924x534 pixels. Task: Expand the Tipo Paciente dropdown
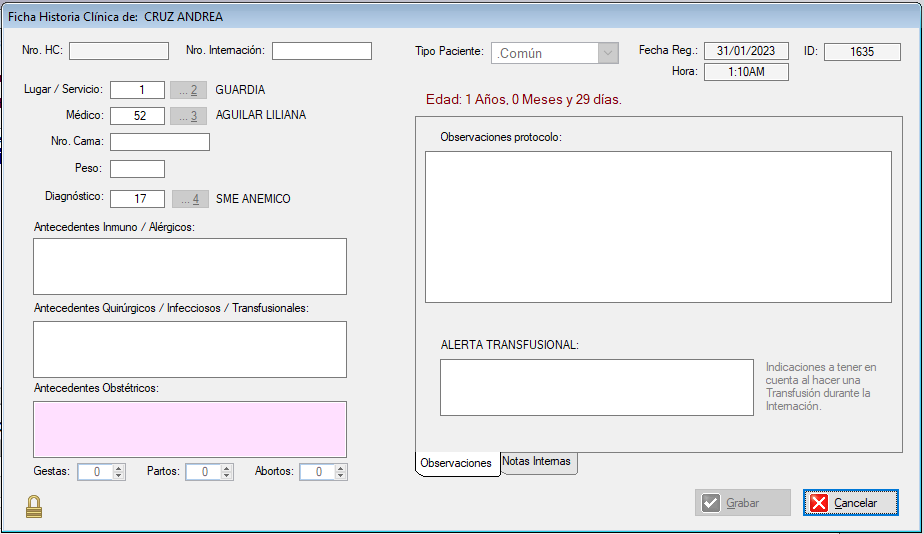(608, 53)
